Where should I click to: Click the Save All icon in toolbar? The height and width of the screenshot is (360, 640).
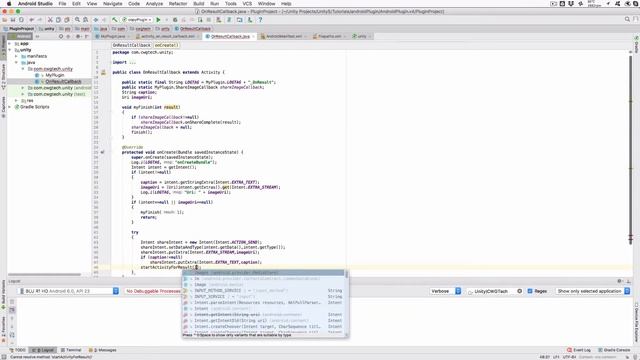coord(13,20)
